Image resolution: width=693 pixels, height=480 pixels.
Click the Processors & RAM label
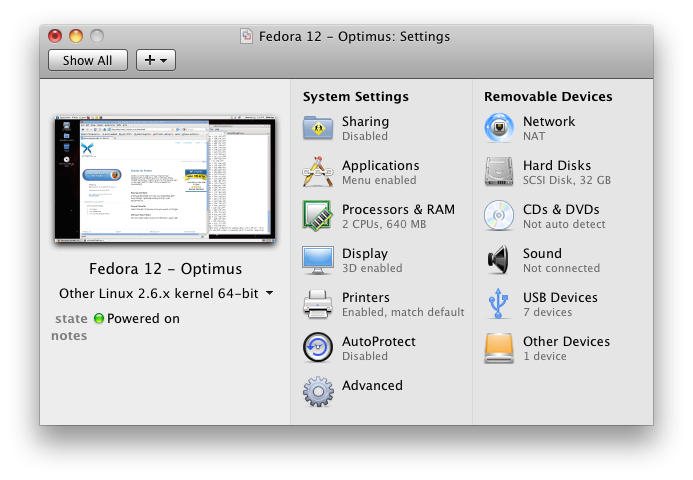click(398, 209)
